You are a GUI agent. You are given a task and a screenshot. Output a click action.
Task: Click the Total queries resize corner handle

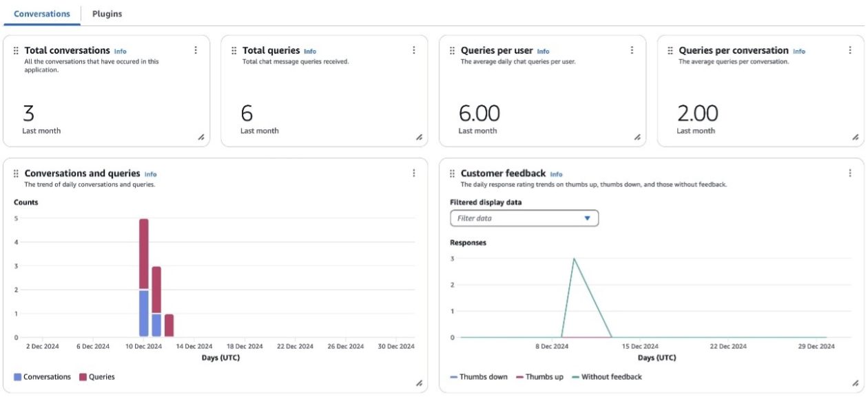tap(419, 137)
